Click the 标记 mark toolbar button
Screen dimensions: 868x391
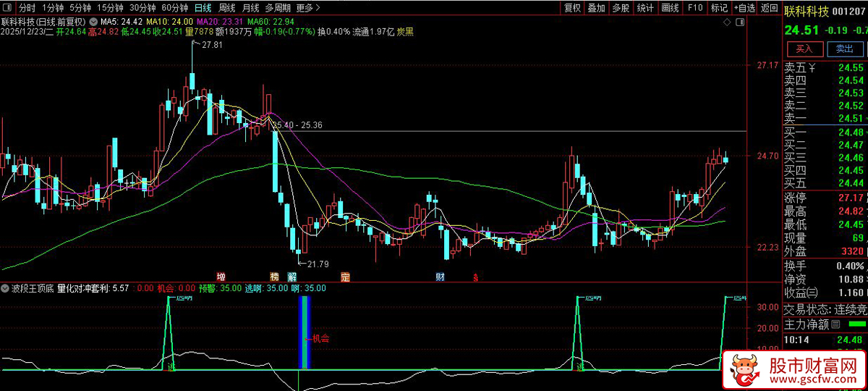coord(719,8)
